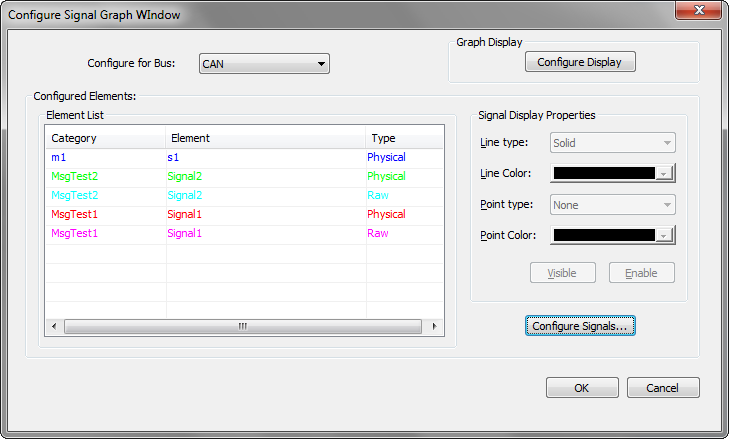
Task: Click the element list left scroll arrow
Action: tap(54, 326)
